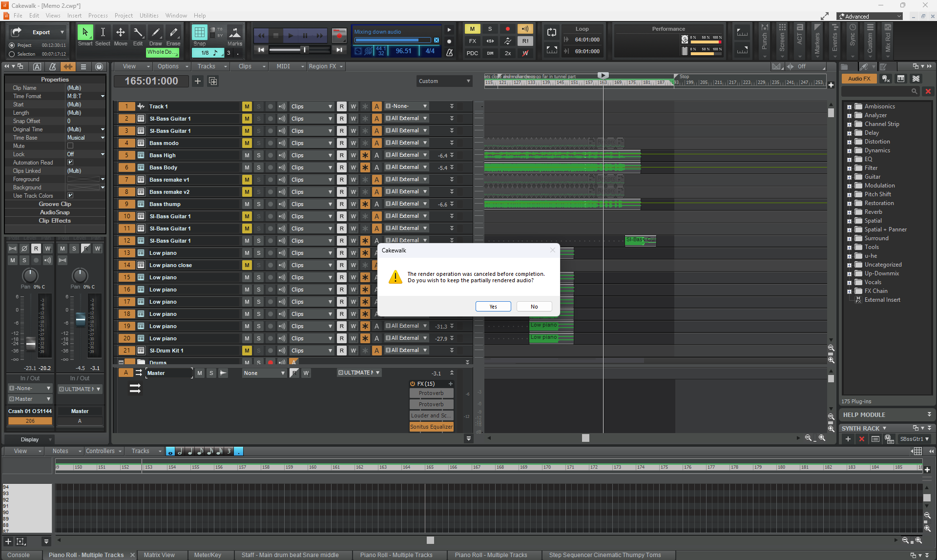This screenshot has width=937, height=560.
Task: Click Yes to keep rendered audio
Action: coord(493,307)
